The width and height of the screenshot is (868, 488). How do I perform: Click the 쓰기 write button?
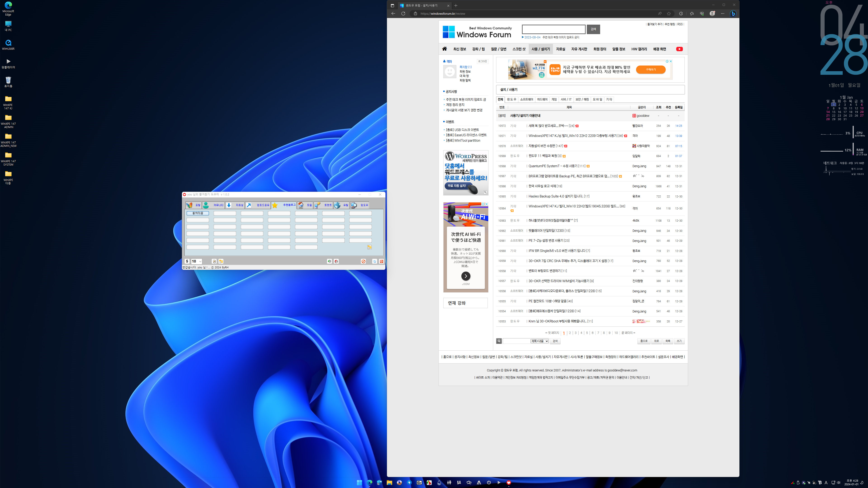pos(679,341)
